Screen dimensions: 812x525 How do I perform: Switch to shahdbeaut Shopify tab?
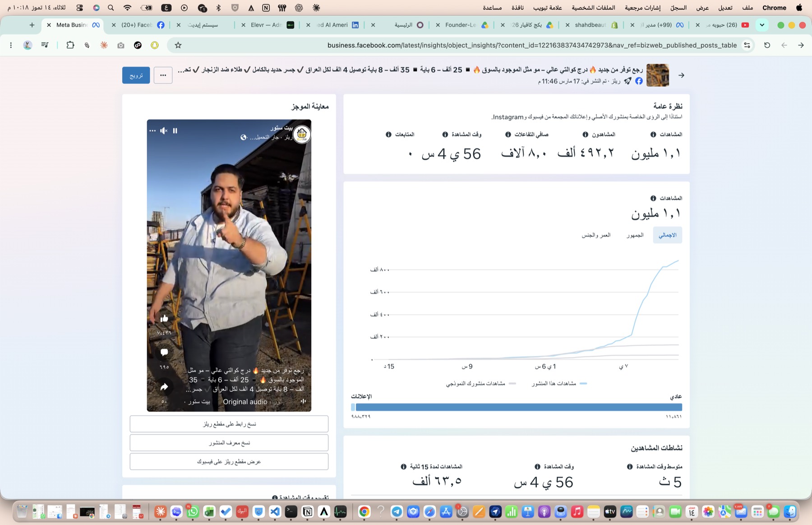click(x=591, y=25)
